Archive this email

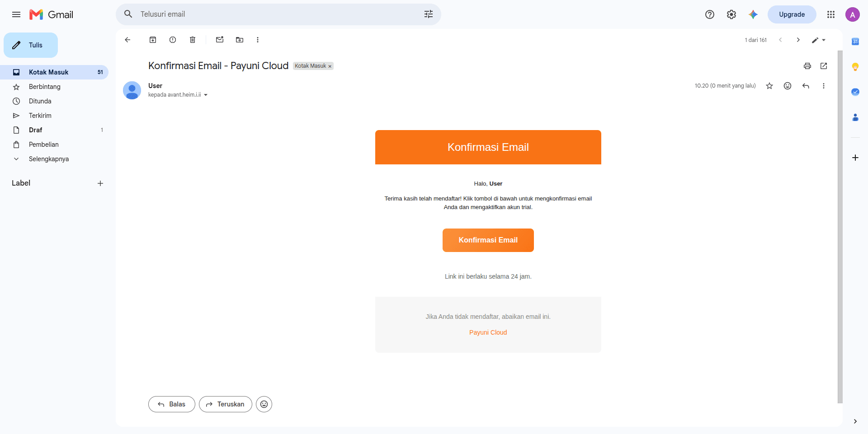(x=153, y=40)
